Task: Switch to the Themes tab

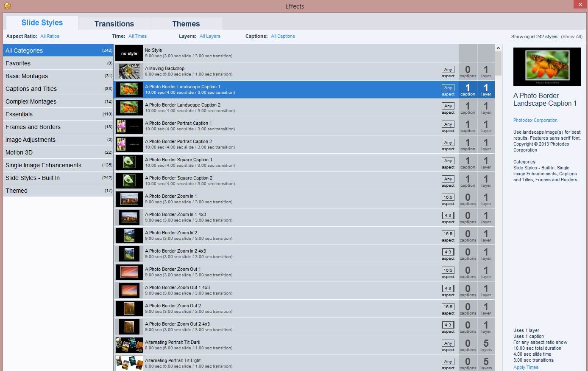Action: coord(186,24)
